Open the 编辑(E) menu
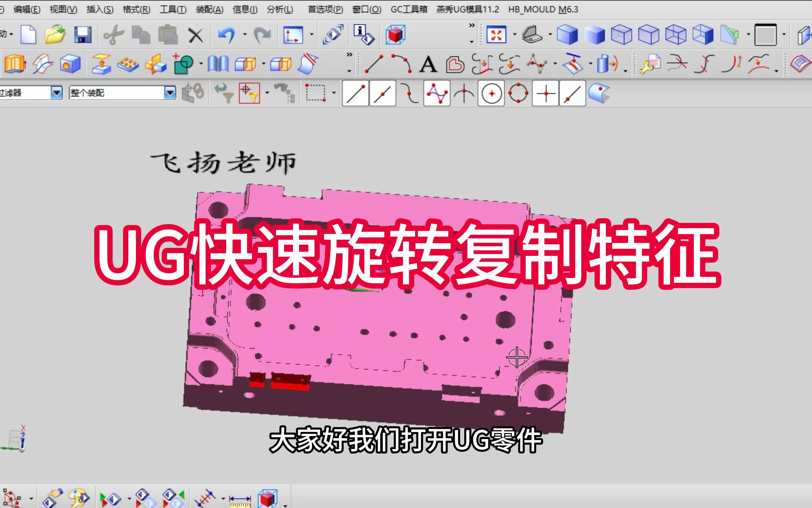 point(27,9)
